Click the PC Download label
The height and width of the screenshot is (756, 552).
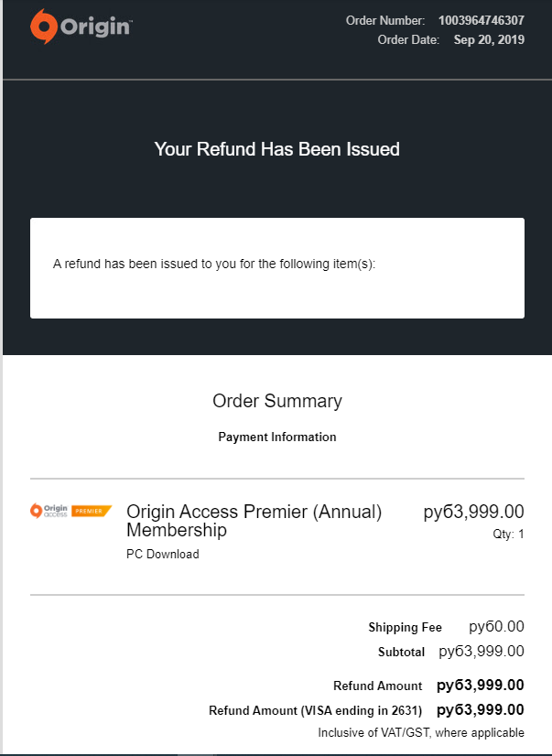coord(162,554)
